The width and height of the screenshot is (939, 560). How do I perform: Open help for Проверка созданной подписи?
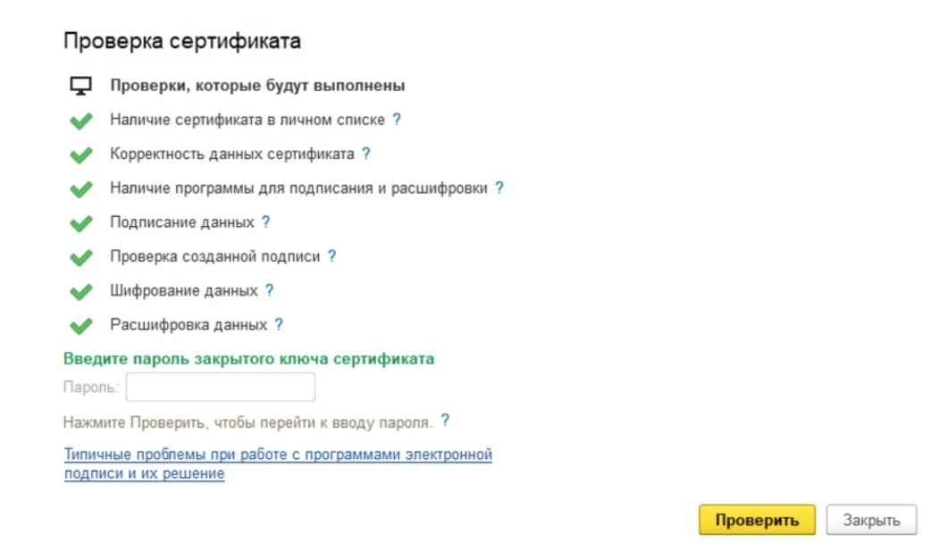(331, 256)
